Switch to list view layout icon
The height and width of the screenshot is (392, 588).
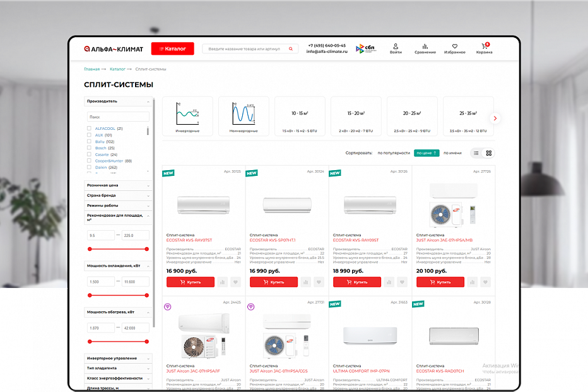(x=476, y=153)
